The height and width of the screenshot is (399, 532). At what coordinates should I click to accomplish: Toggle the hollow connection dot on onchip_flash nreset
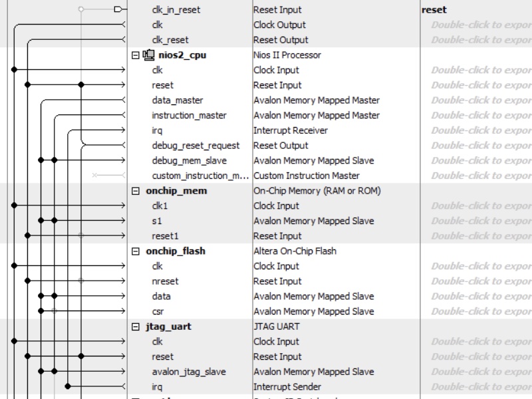80,281
